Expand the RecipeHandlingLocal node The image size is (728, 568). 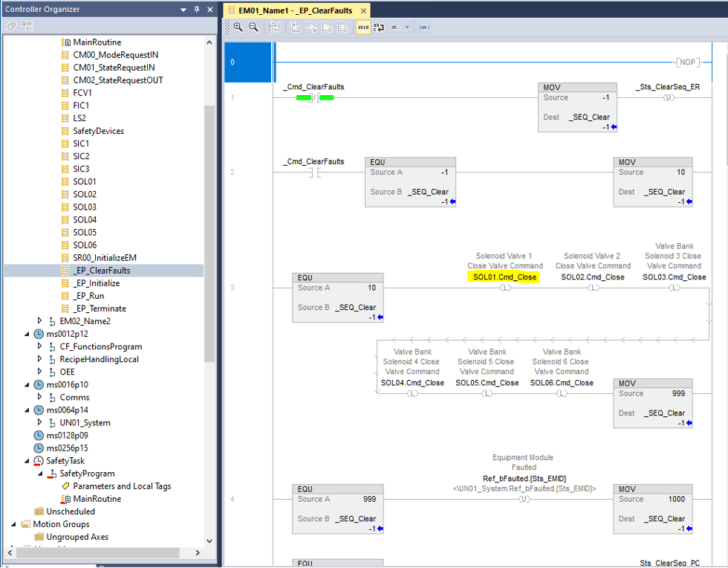coord(39,359)
